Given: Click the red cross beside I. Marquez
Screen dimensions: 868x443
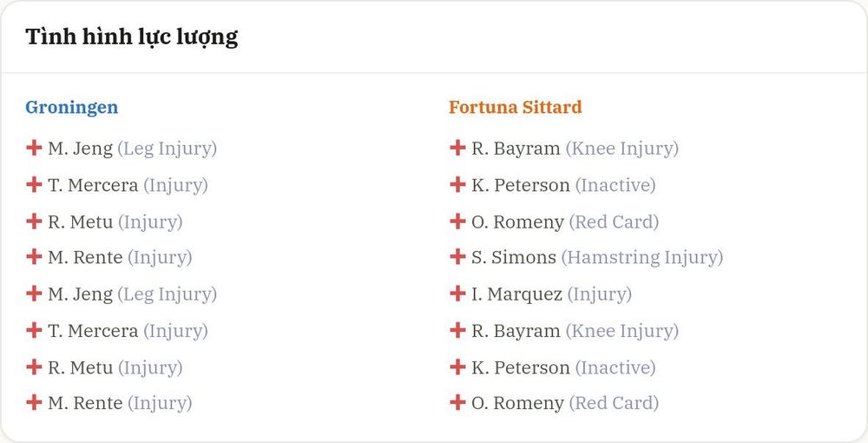Looking at the screenshot, I should (457, 294).
